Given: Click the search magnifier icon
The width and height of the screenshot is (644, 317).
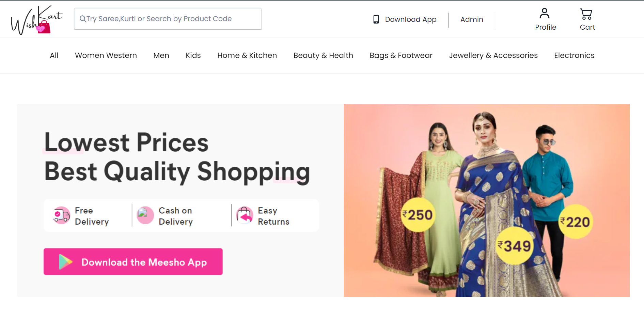Looking at the screenshot, I should [x=82, y=19].
